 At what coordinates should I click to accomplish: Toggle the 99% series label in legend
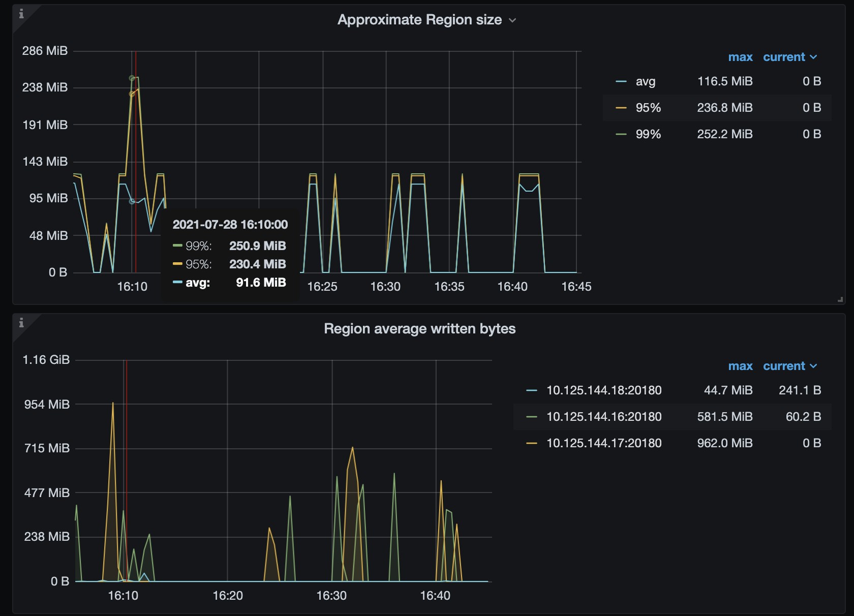point(648,134)
